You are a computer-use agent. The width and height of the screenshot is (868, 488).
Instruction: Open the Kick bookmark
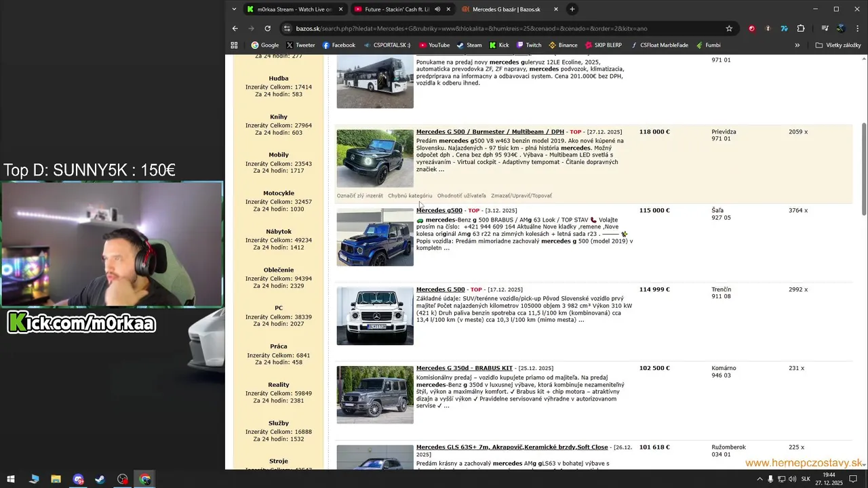(x=499, y=45)
